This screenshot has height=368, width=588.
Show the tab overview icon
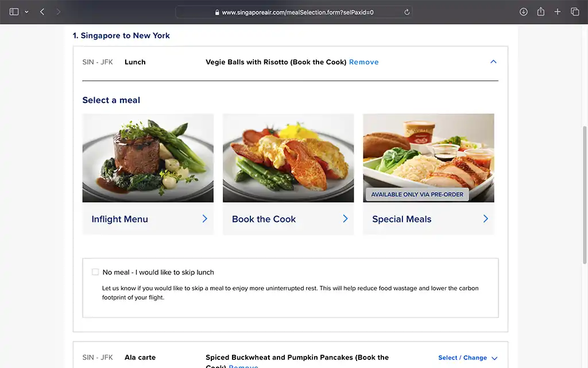pyautogui.click(x=575, y=12)
